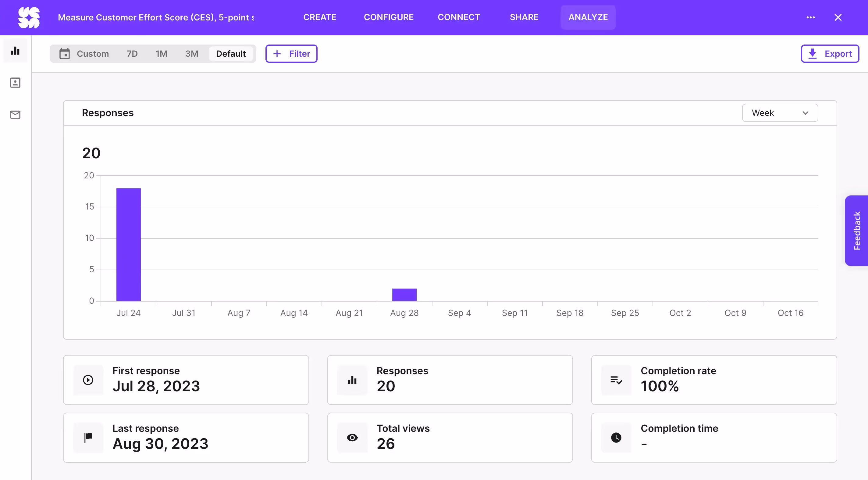The image size is (868, 480).
Task: Click the Aug 30, 2023 last response value
Action: tap(160, 444)
